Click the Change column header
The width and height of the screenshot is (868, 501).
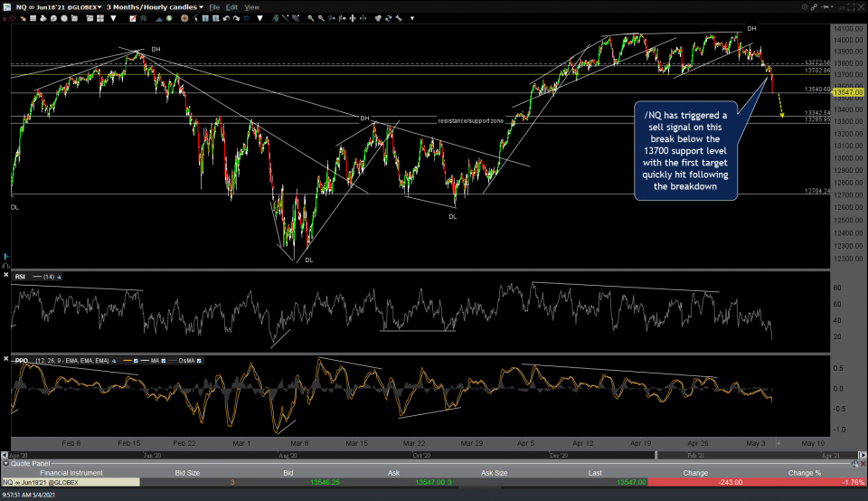point(695,473)
